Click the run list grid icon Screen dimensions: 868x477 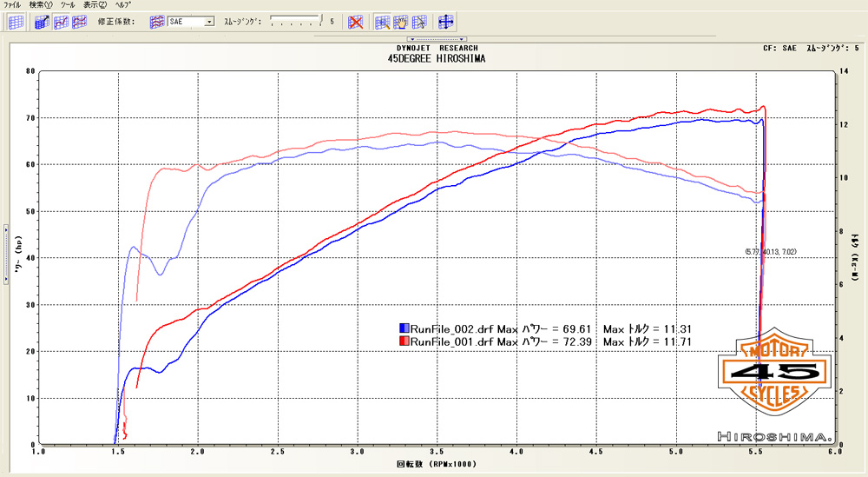pyautogui.click(x=16, y=22)
